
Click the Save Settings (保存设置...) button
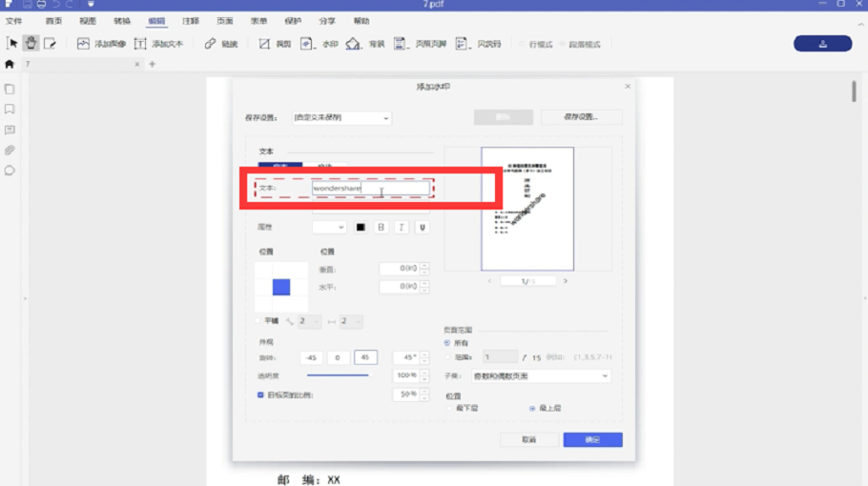tap(581, 117)
